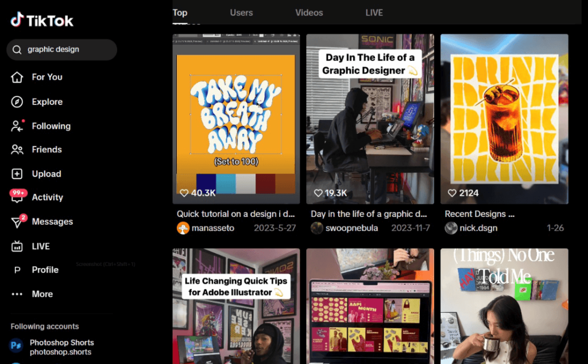Image resolution: width=588 pixels, height=364 pixels.
Task: Open Messages with the notification badge
Action: click(18, 222)
